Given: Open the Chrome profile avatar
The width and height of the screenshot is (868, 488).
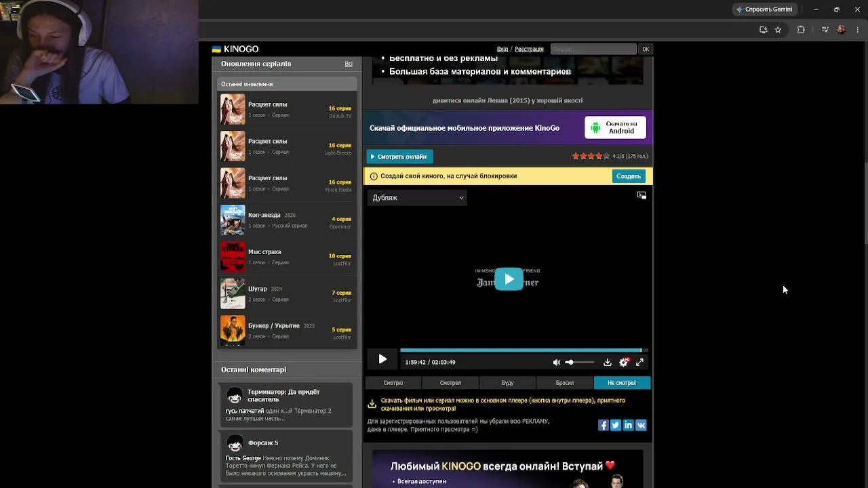Looking at the screenshot, I should tap(842, 30).
